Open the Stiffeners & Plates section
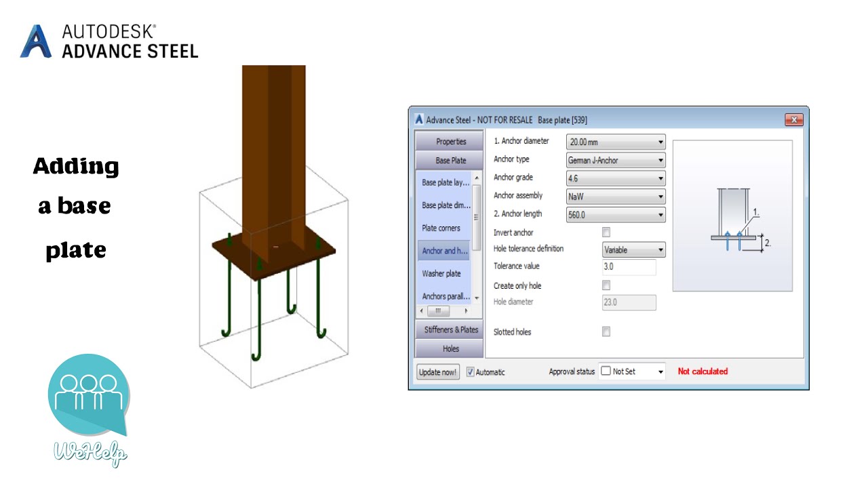Image resolution: width=868 pixels, height=488 pixels. tap(451, 329)
